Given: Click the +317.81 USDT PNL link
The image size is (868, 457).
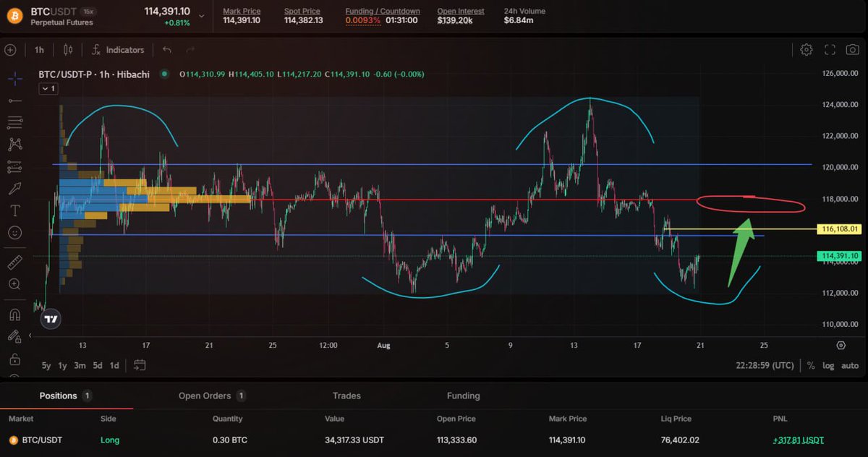Looking at the screenshot, I should [x=798, y=440].
